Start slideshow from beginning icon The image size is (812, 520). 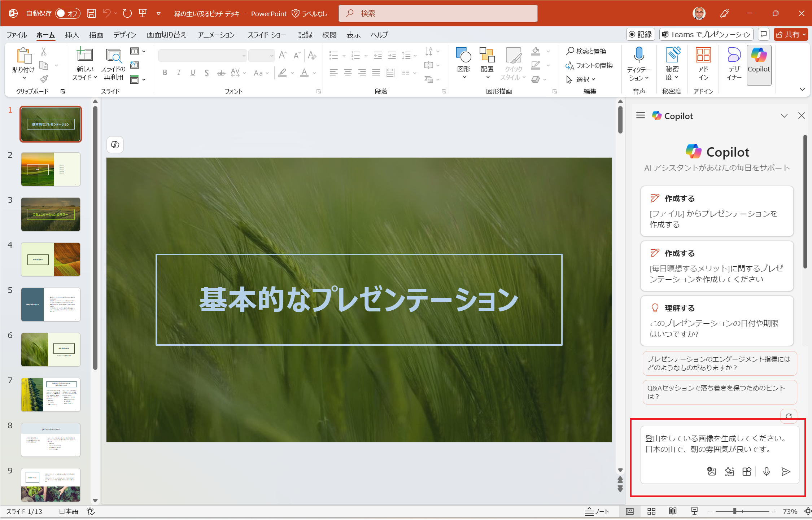tap(143, 13)
